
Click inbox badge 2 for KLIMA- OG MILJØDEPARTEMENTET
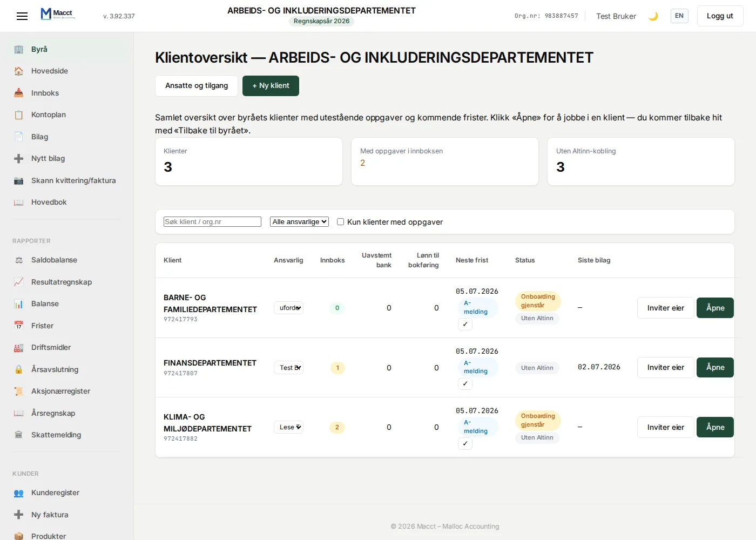pos(337,427)
